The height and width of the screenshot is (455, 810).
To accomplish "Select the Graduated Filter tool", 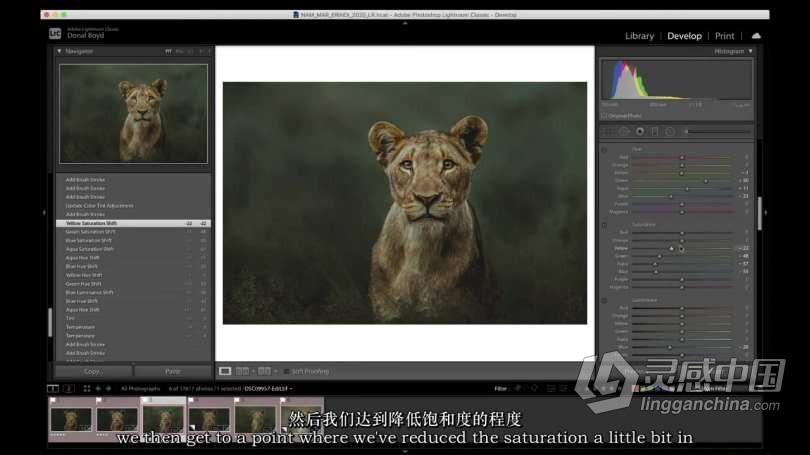I will pyautogui.click(x=655, y=132).
